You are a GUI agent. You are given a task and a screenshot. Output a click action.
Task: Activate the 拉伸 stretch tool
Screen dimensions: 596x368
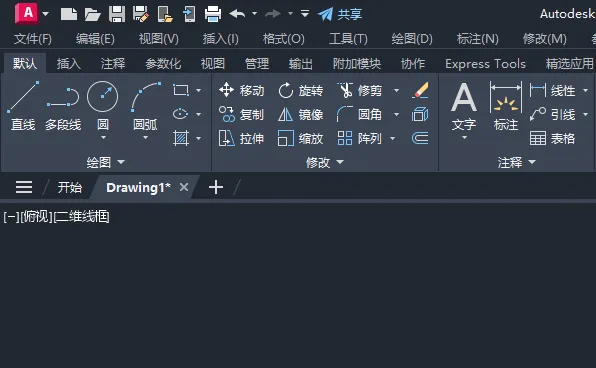241,138
